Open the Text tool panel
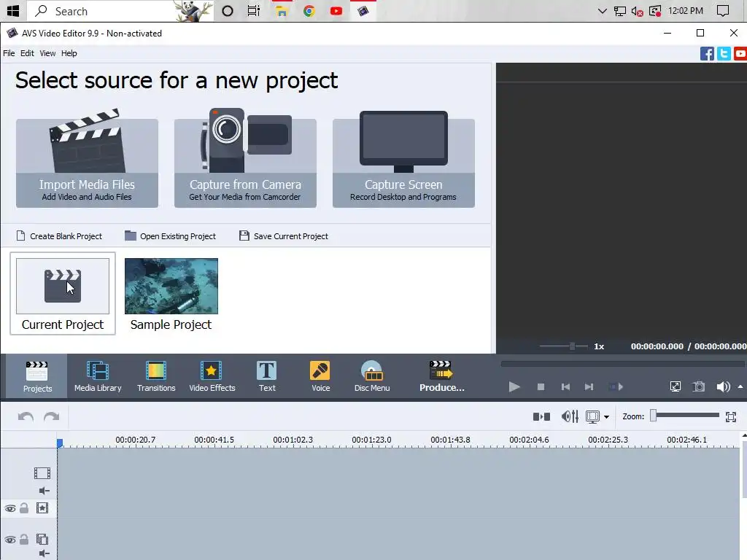 [267, 376]
